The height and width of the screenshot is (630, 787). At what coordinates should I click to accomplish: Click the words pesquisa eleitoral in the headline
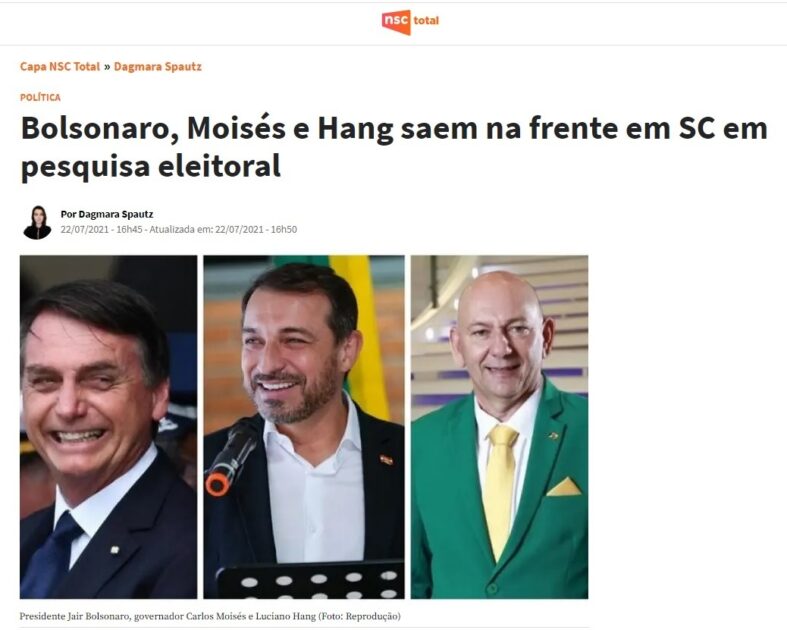point(151,166)
